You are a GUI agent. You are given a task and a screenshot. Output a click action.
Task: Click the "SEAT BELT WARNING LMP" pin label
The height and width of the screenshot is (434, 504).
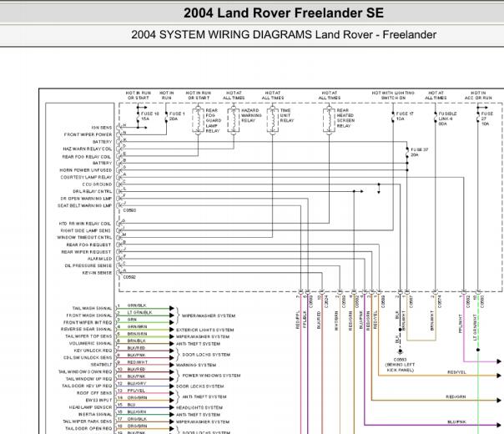pyautogui.click(x=85, y=205)
